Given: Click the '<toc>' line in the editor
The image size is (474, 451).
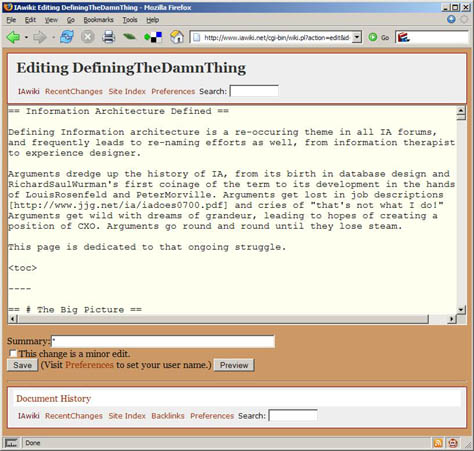Looking at the screenshot, I should tap(22, 268).
